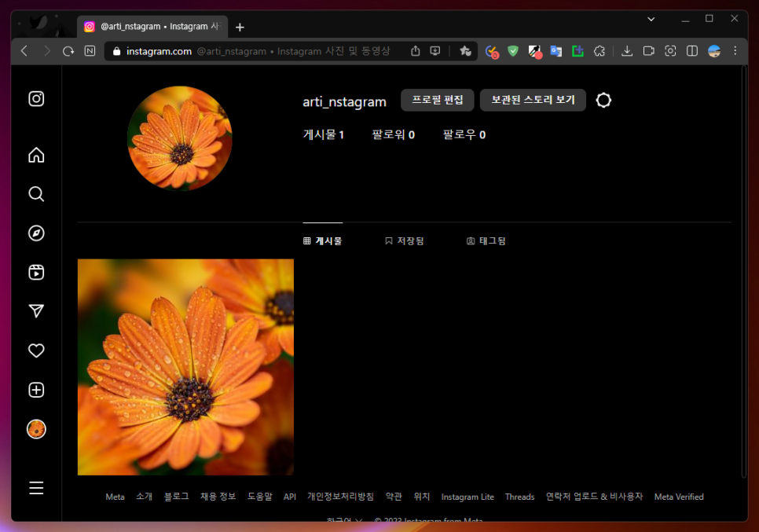Image resolution: width=759 pixels, height=532 pixels.
Task: Open Explore compass icon
Action: [x=36, y=233]
